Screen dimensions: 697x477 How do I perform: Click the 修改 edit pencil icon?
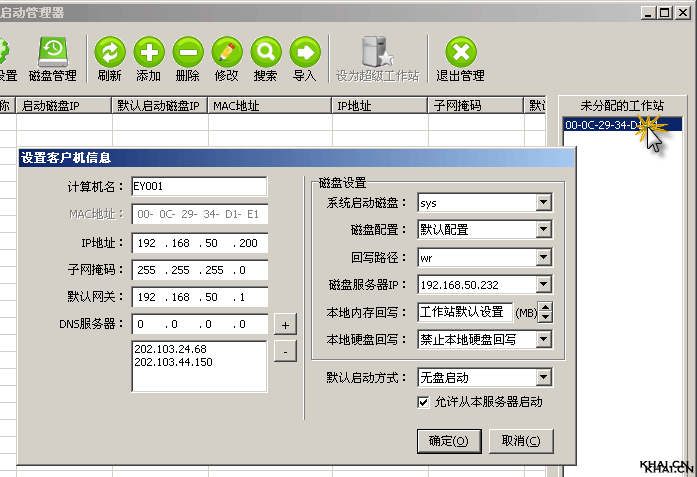pyautogui.click(x=226, y=52)
